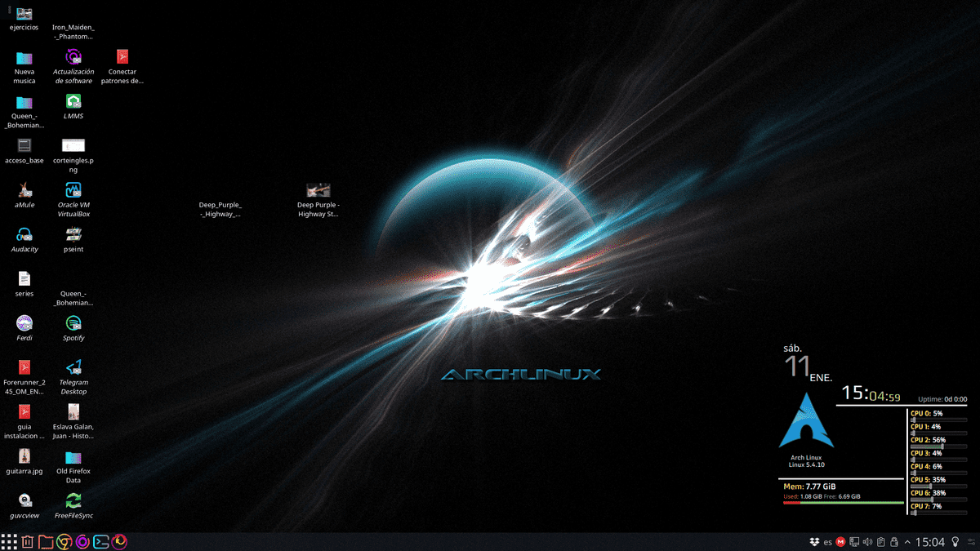Click the purple ring app in taskbar

(82, 541)
